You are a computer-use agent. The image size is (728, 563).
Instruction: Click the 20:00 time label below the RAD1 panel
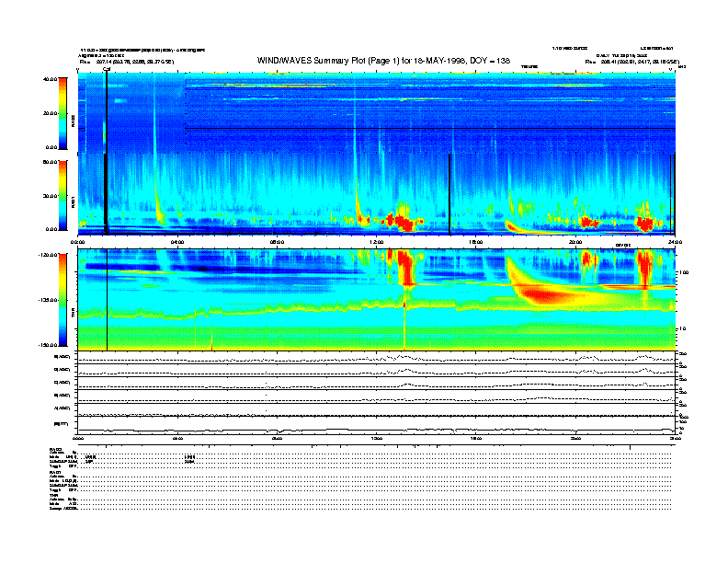(x=575, y=242)
